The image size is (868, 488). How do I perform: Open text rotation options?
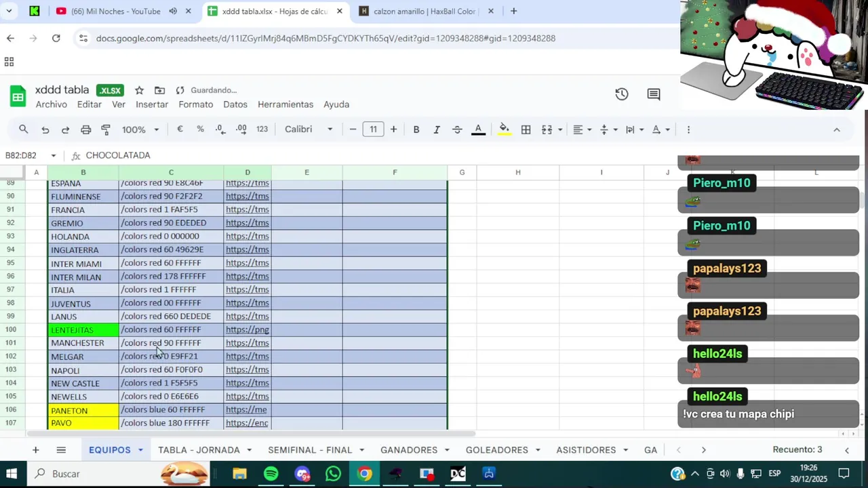[x=660, y=129]
